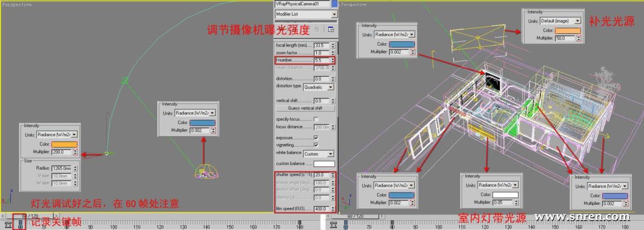Click the Guess vertical shift button

click(x=305, y=108)
